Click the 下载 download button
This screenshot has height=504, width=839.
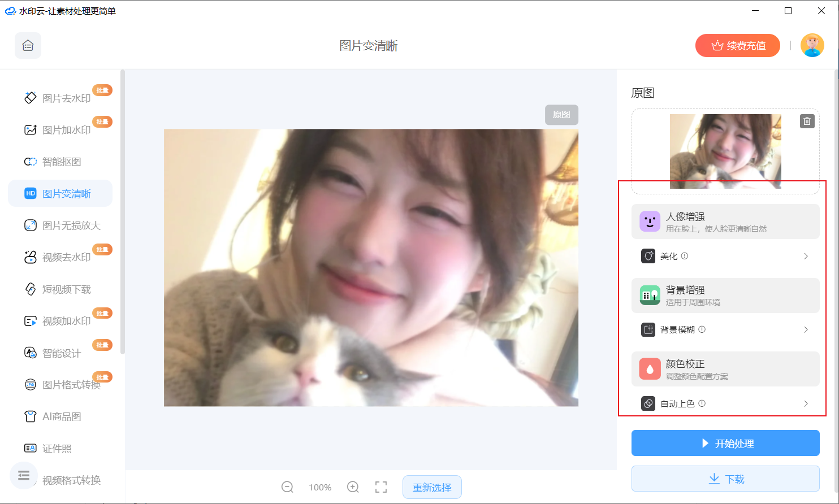coord(725,479)
